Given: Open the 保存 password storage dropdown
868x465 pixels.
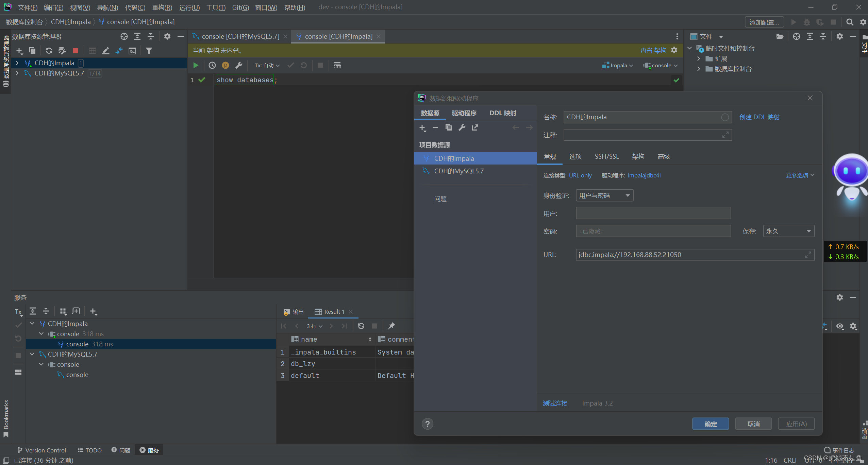Looking at the screenshot, I should point(788,231).
